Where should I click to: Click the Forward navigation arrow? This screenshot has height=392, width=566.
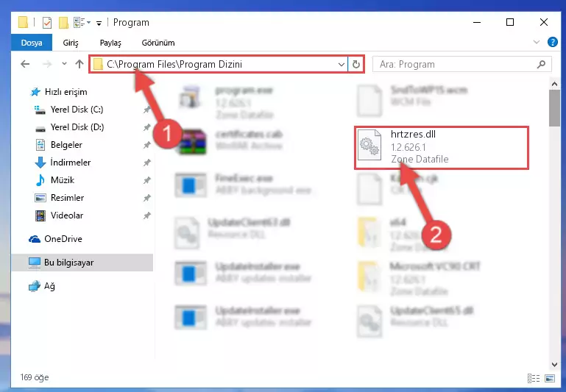pyautogui.click(x=47, y=64)
